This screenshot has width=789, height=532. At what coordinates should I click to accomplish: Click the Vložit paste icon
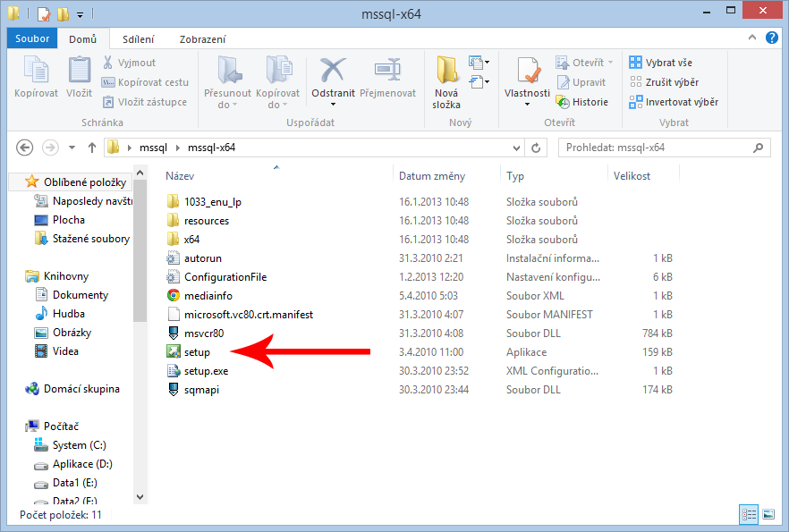pos(79,72)
